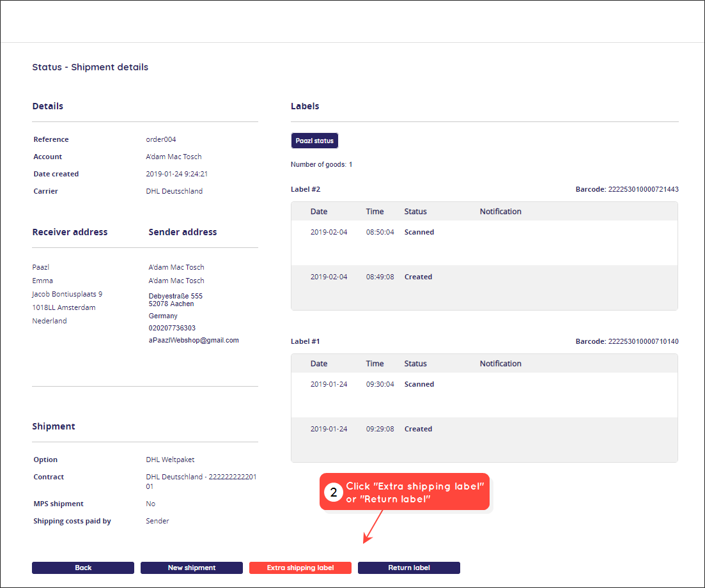This screenshot has width=705, height=588.
Task: Start a New shipment
Action: [192, 568]
